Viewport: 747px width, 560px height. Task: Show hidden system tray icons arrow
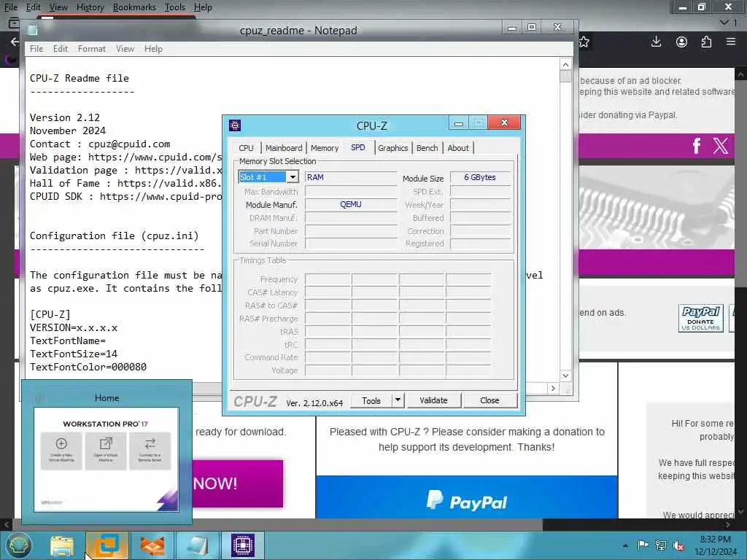point(625,545)
